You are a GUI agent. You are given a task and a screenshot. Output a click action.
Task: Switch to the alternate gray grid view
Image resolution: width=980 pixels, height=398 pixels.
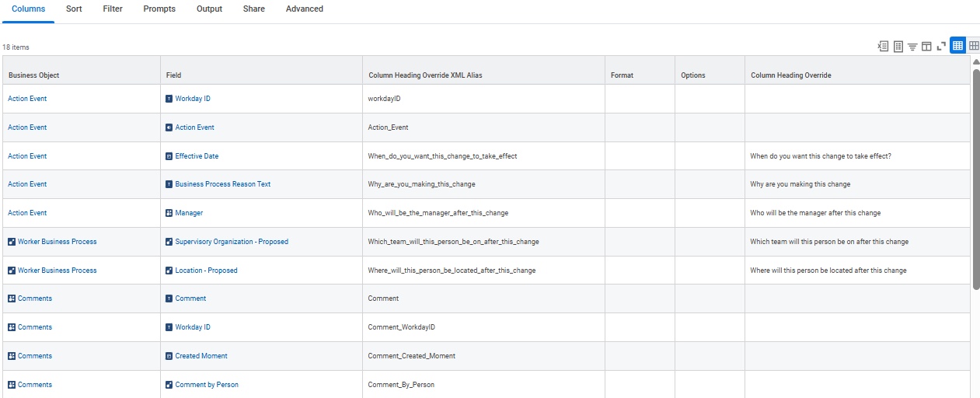pos(973,46)
